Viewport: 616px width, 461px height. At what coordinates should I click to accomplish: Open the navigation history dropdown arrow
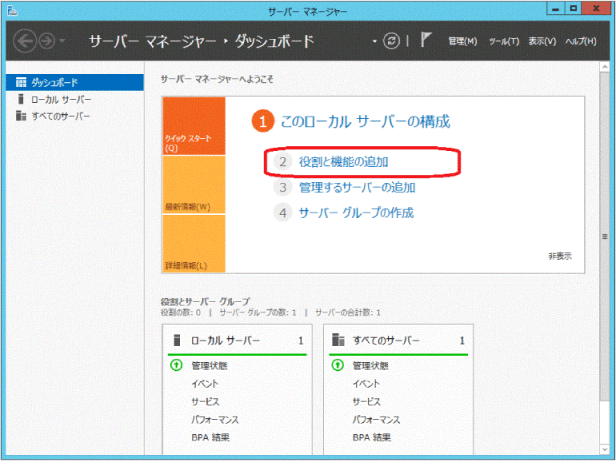coord(62,41)
